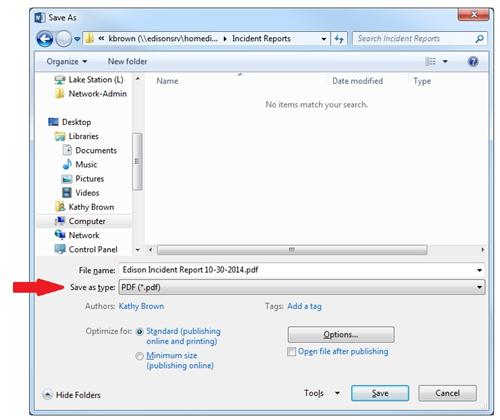Click the File name text field
Viewport: 500px width, 420px height.
(x=297, y=270)
